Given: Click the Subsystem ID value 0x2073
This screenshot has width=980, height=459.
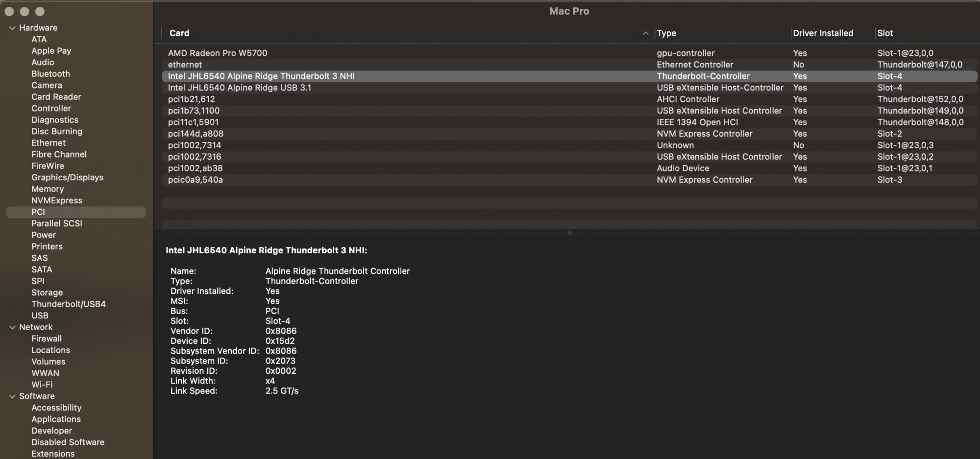Looking at the screenshot, I should tap(280, 361).
